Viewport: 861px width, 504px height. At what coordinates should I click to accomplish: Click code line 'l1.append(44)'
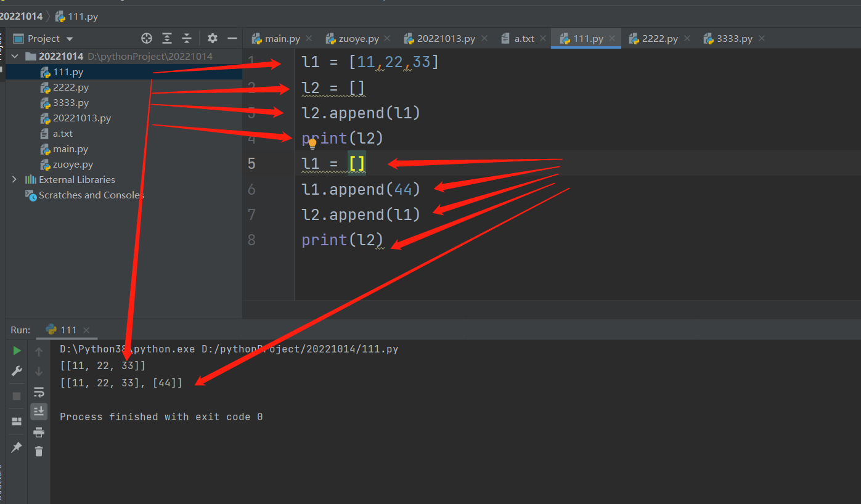[361, 189]
